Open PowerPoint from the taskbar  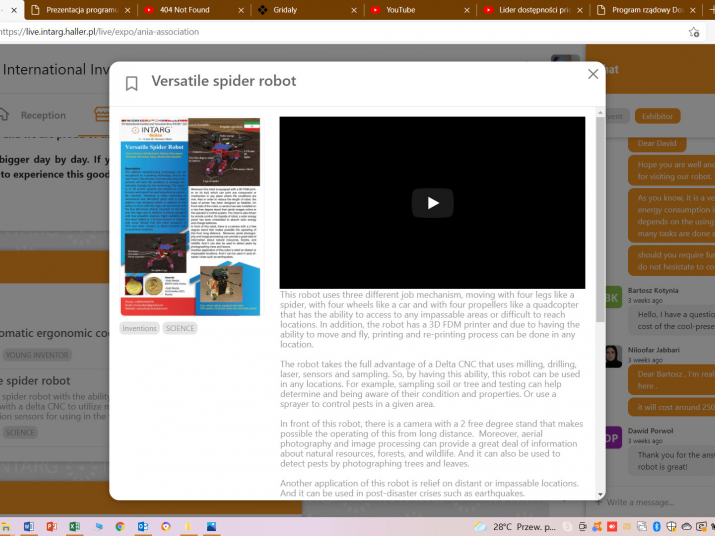(x=51, y=526)
